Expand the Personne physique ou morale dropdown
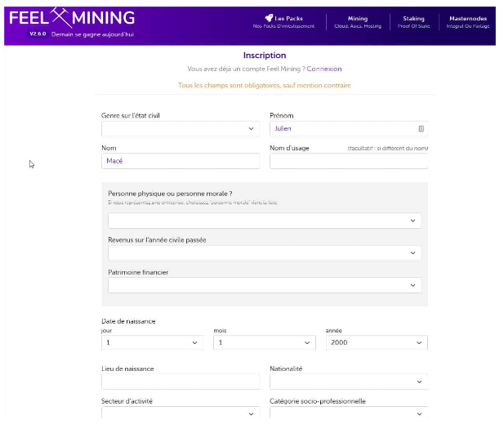 point(265,221)
